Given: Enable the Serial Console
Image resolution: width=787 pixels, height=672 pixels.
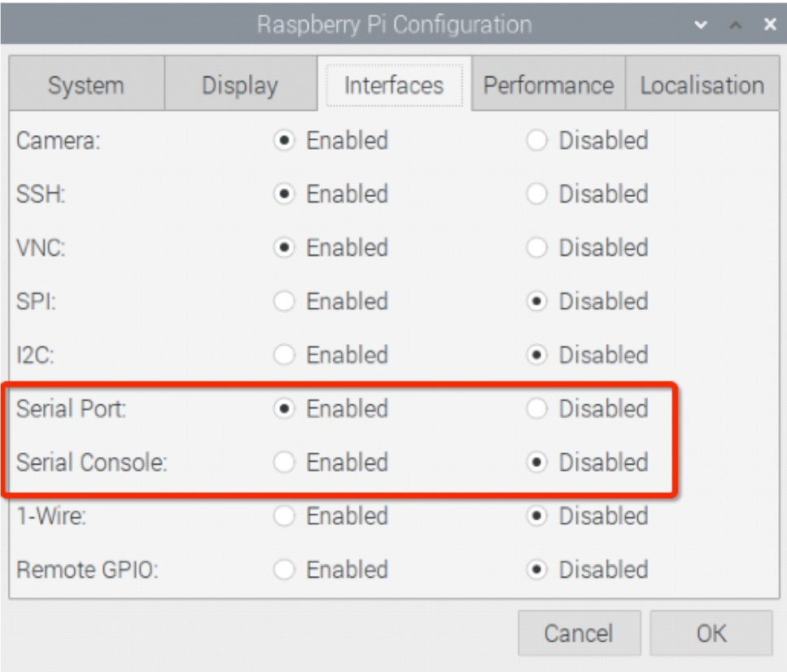Looking at the screenshot, I should pyautogui.click(x=284, y=462).
